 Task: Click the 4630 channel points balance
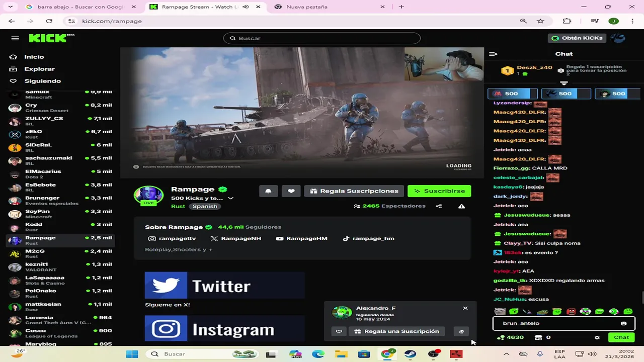coord(511,337)
